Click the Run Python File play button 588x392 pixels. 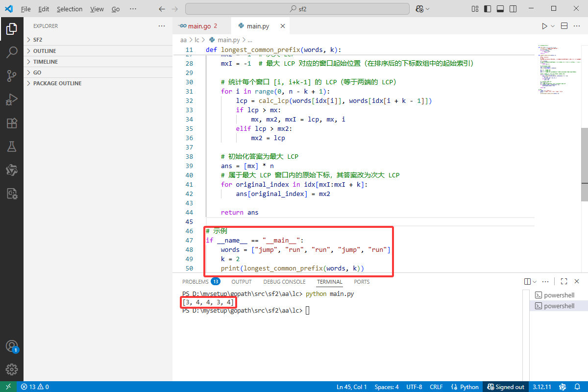point(544,26)
